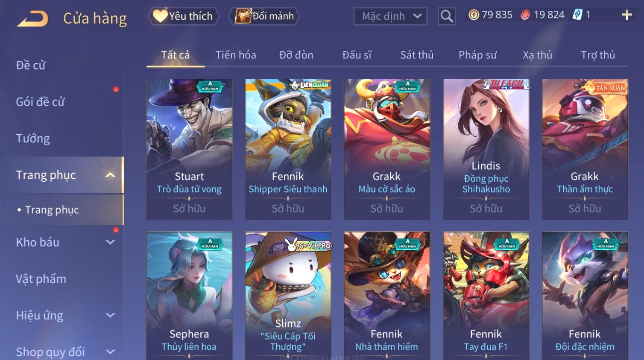The height and width of the screenshot is (360, 644).
Task: Switch to the Pháp sư tab
Action: click(477, 55)
